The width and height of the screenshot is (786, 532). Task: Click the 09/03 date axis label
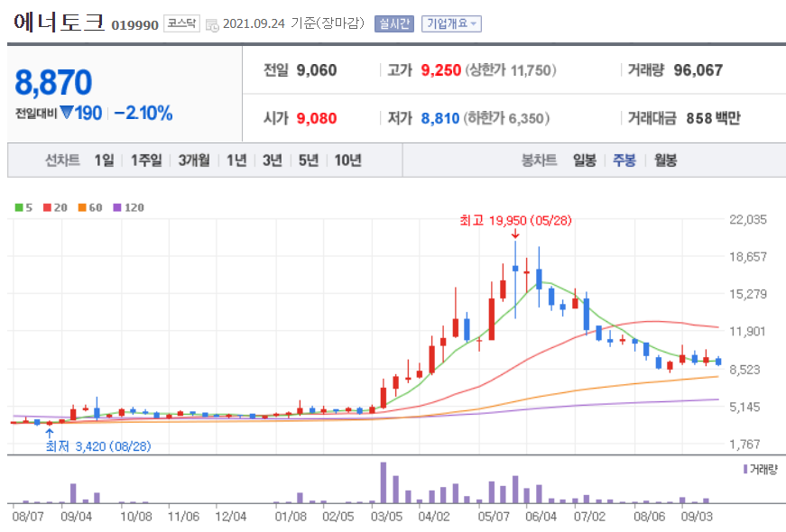point(697,516)
